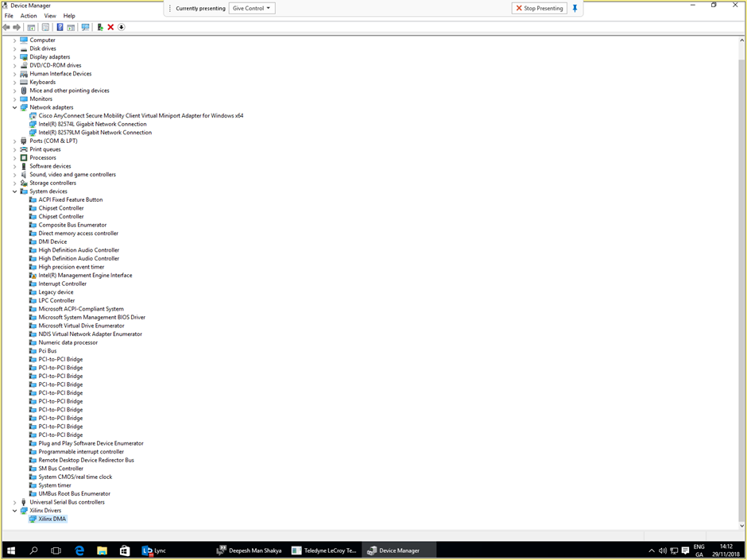
Task: Collapse the Xilinx Drivers node
Action: tap(15, 511)
